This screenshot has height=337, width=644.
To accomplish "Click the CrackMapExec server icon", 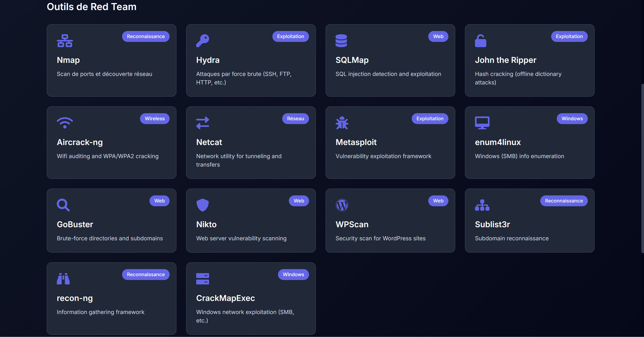I will 202,279.
